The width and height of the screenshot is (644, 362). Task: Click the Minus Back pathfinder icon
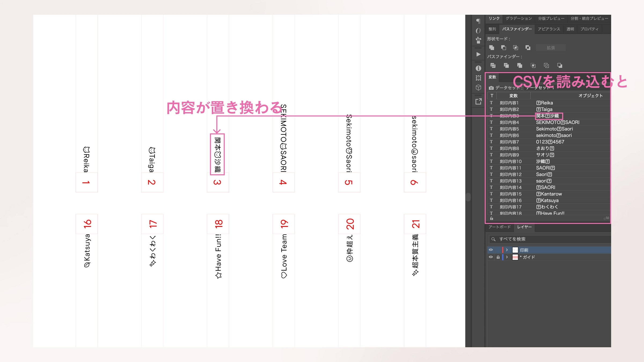tap(559, 65)
